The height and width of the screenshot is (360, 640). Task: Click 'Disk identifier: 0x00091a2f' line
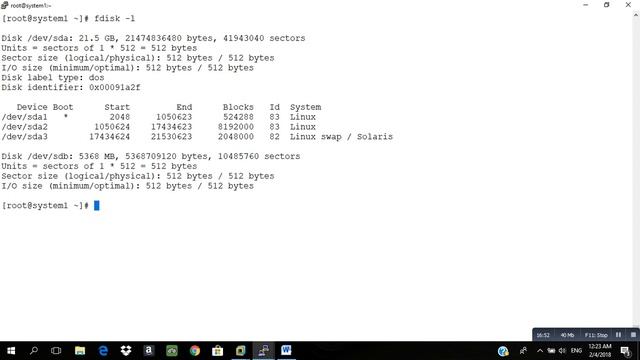point(71,87)
